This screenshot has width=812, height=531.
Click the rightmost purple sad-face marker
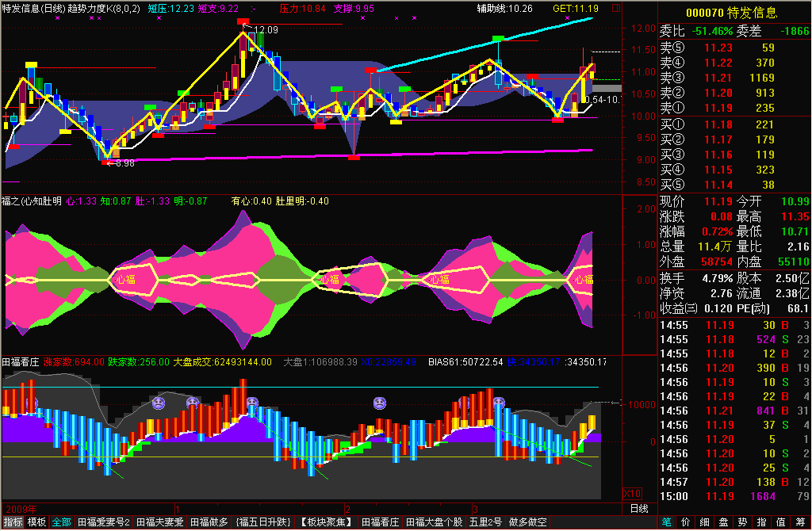498,403
